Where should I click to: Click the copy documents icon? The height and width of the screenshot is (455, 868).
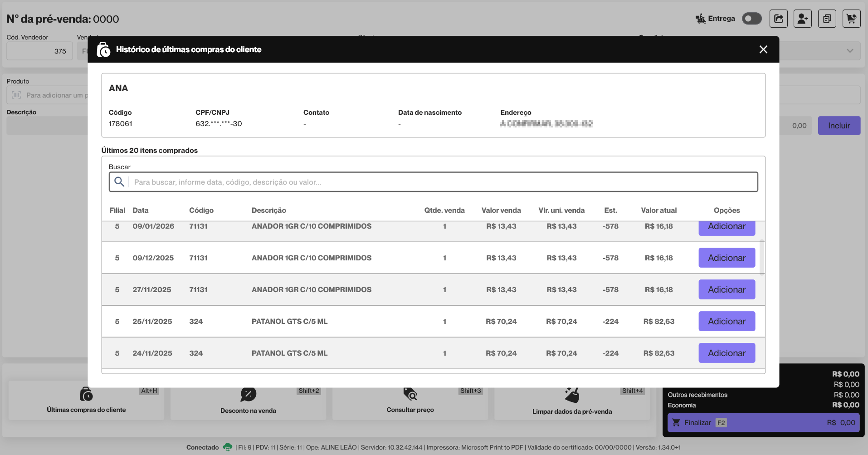click(x=827, y=19)
